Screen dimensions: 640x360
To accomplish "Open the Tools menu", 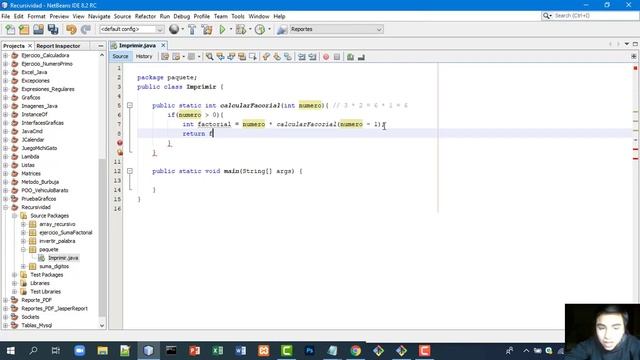I will 238,16.
